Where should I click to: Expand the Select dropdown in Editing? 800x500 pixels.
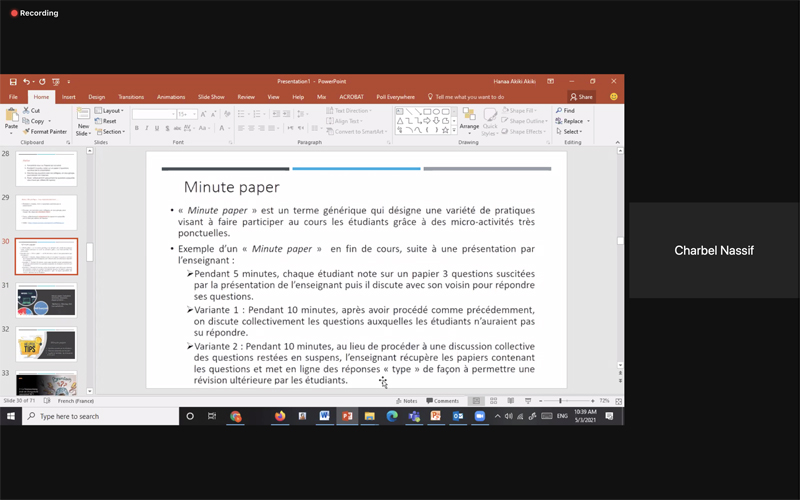[x=570, y=131]
